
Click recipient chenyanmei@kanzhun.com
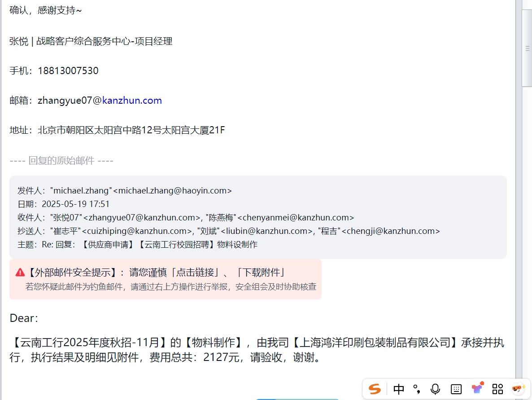pyautogui.click(x=296, y=218)
